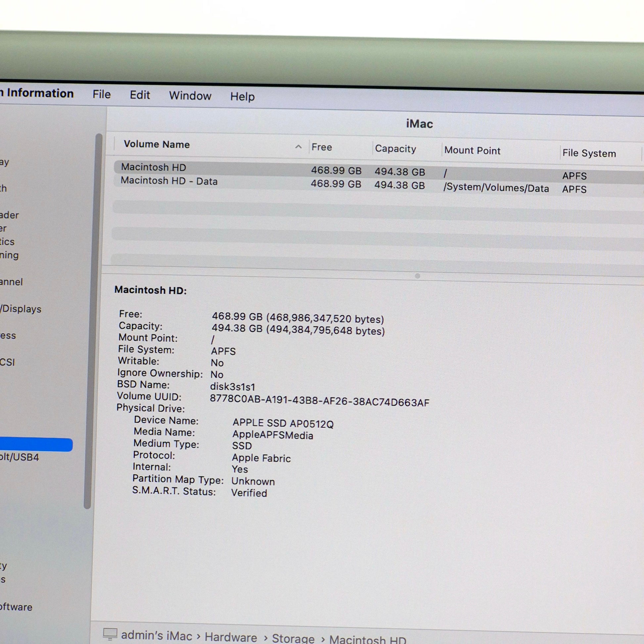Sort by Free column header
This screenshot has width=644, height=644.
[x=322, y=147]
